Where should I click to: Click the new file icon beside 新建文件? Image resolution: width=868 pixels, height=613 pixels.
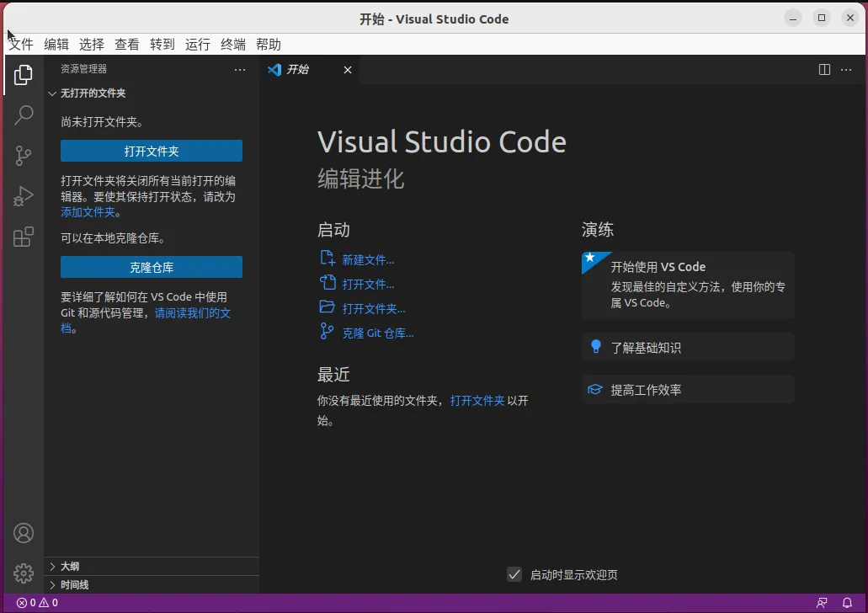point(327,258)
